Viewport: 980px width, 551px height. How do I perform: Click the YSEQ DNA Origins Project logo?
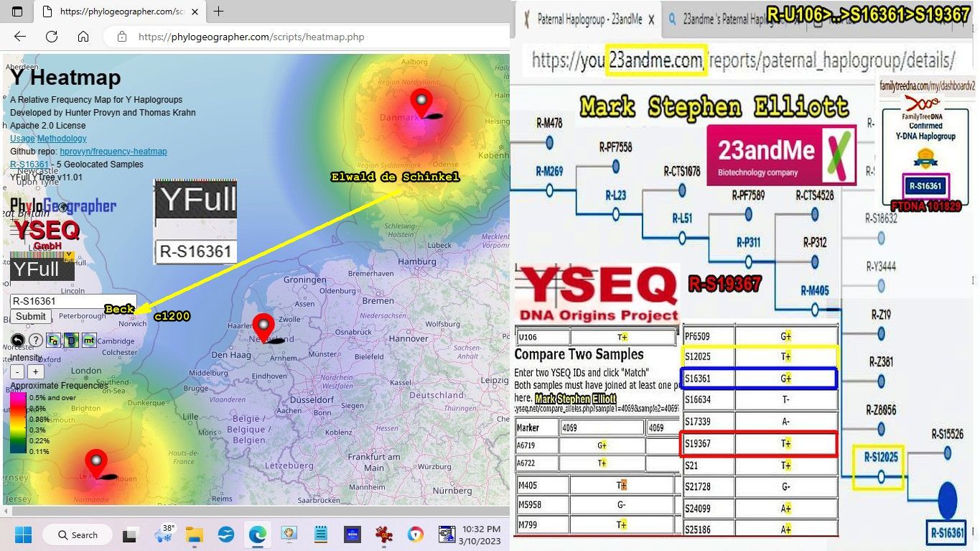(x=598, y=295)
